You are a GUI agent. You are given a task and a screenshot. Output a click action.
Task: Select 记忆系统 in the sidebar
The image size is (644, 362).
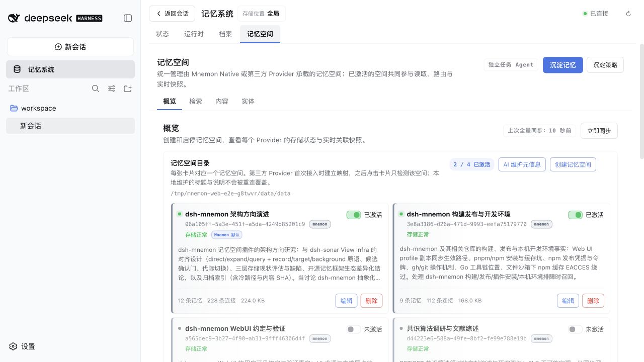pos(70,69)
